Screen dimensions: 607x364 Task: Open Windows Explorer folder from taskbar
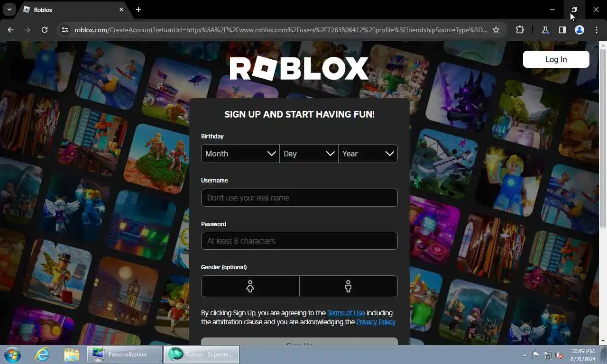[71, 355]
